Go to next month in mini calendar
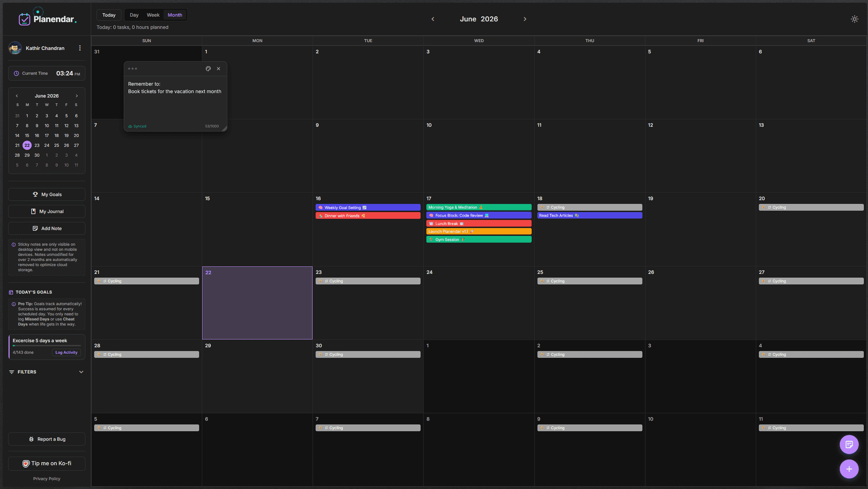This screenshot has width=868, height=489. [77, 96]
